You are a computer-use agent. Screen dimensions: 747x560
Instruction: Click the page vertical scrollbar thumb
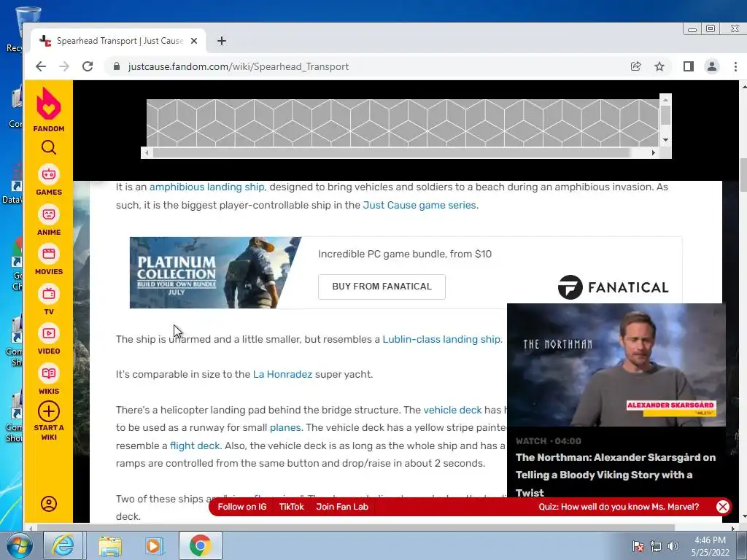(x=743, y=175)
